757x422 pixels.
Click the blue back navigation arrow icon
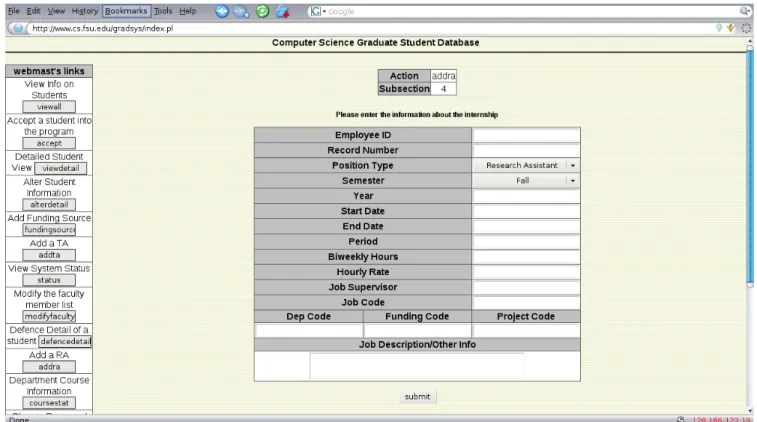pos(222,11)
